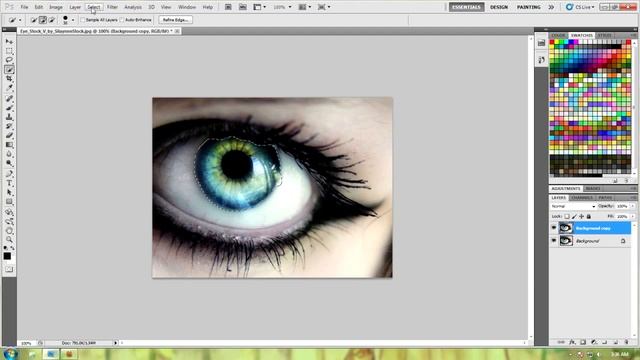Hide the Background layer
The image size is (640, 360).
click(x=554, y=241)
